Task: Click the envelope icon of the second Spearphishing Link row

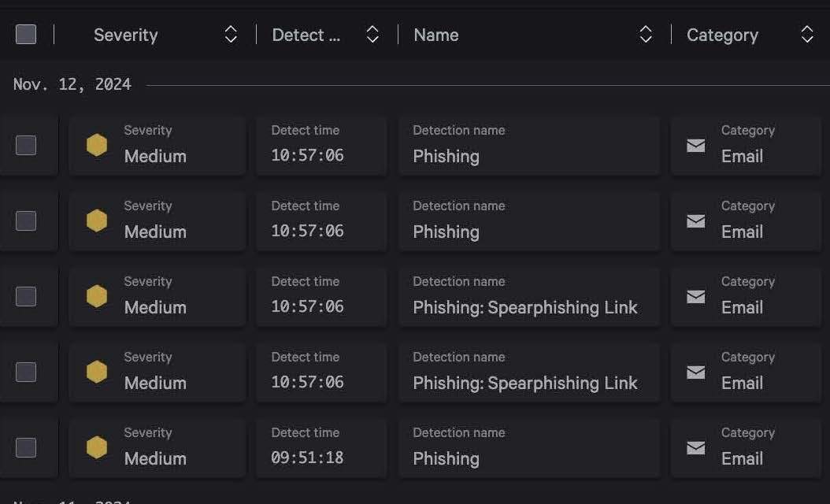Action: coord(695,372)
